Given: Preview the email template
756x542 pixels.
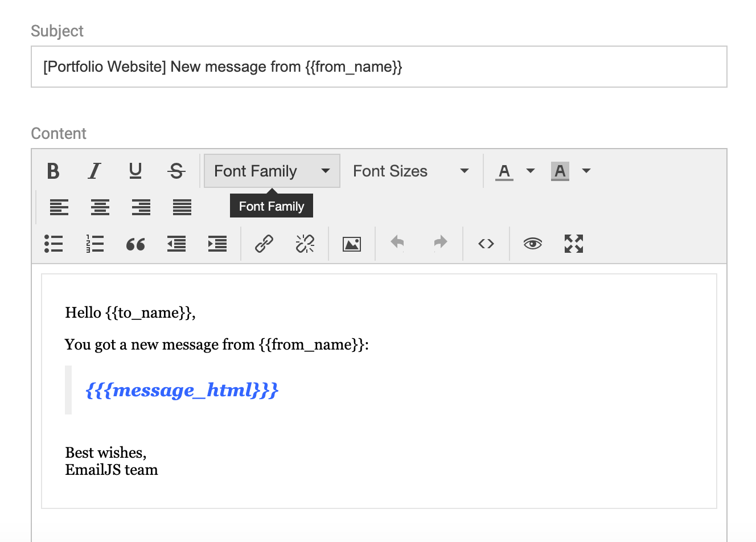Looking at the screenshot, I should [532, 244].
